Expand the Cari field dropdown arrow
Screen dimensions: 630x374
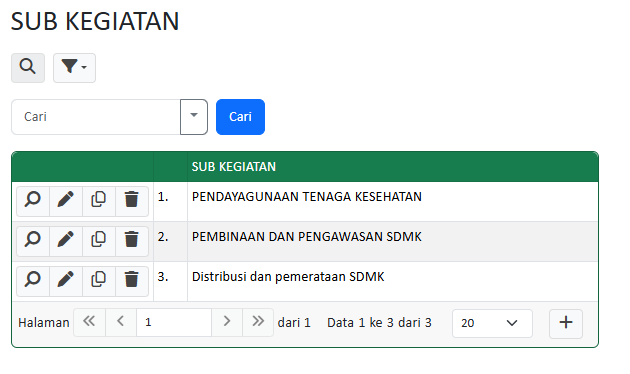click(x=194, y=117)
